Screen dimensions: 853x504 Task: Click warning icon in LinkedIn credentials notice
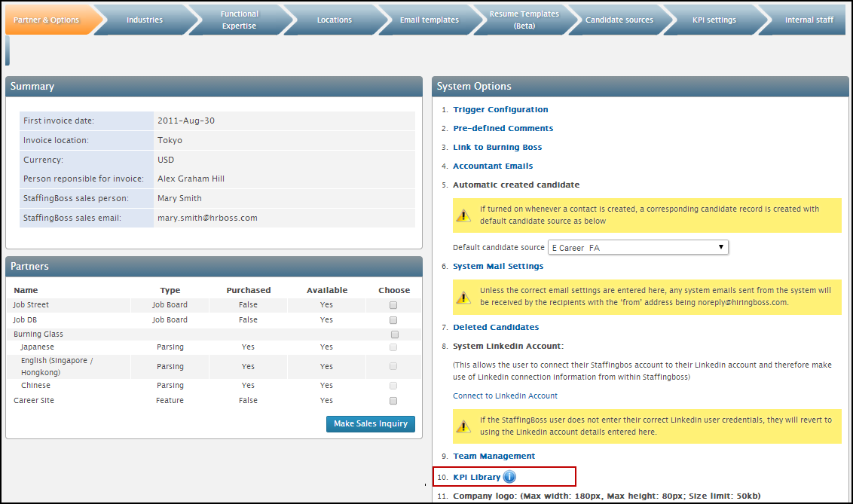coord(463,426)
